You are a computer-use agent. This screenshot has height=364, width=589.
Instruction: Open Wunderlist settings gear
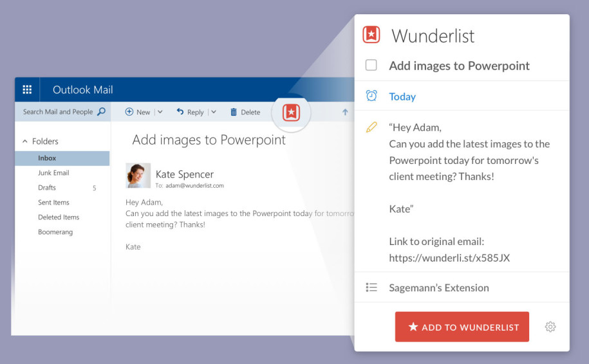click(x=550, y=327)
